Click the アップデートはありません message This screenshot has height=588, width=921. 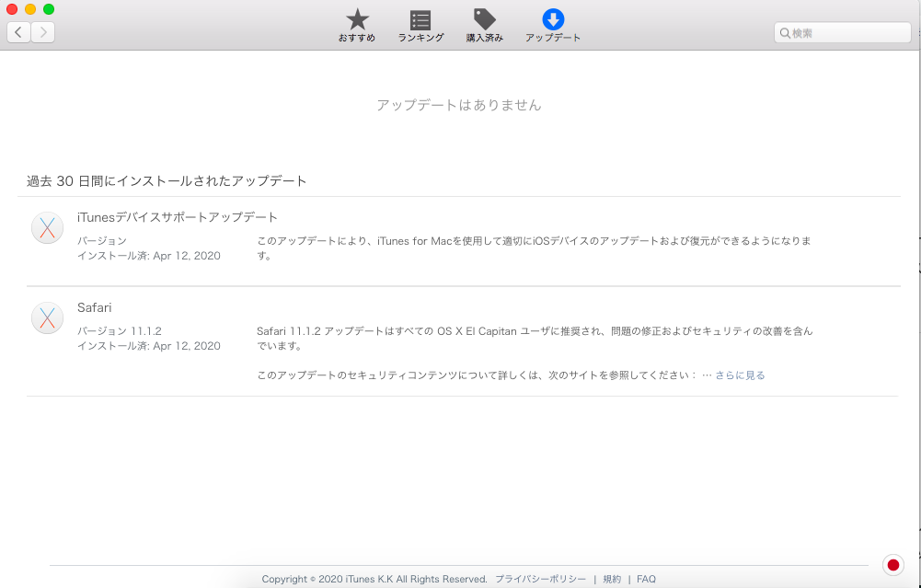click(x=459, y=105)
